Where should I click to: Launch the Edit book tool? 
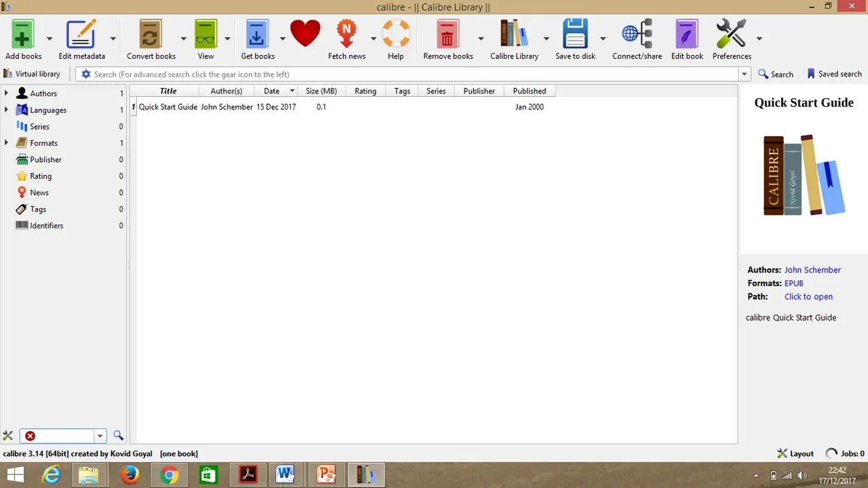[x=687, y=34]
